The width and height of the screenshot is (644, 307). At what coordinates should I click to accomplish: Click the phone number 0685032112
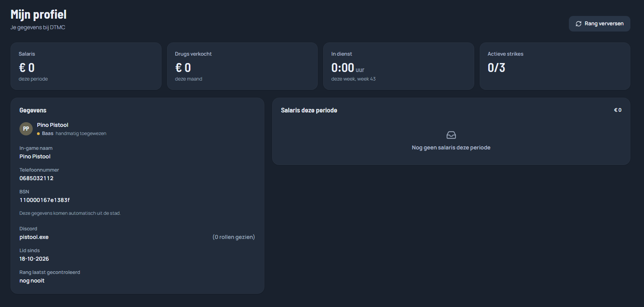coord(37,178)
